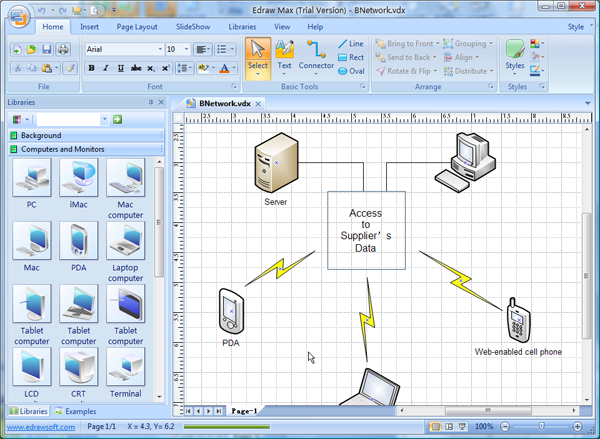Choose the Line drawing tool
The image size is (600, 439).
click(x=350, y=44)
